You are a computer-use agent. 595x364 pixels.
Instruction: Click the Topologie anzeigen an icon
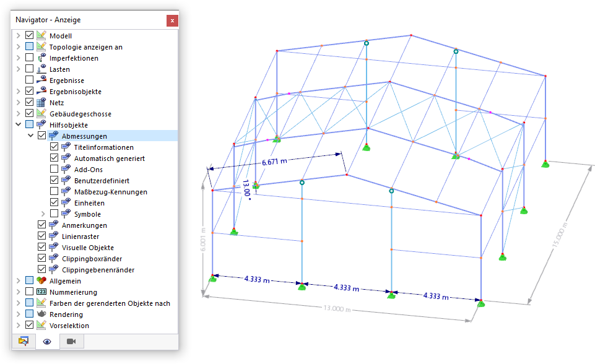click(41, 46)
